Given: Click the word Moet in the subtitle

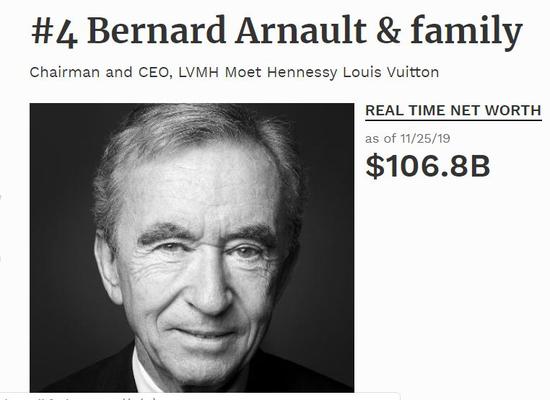Looking at the screenshot, I should tap(243, 72).
